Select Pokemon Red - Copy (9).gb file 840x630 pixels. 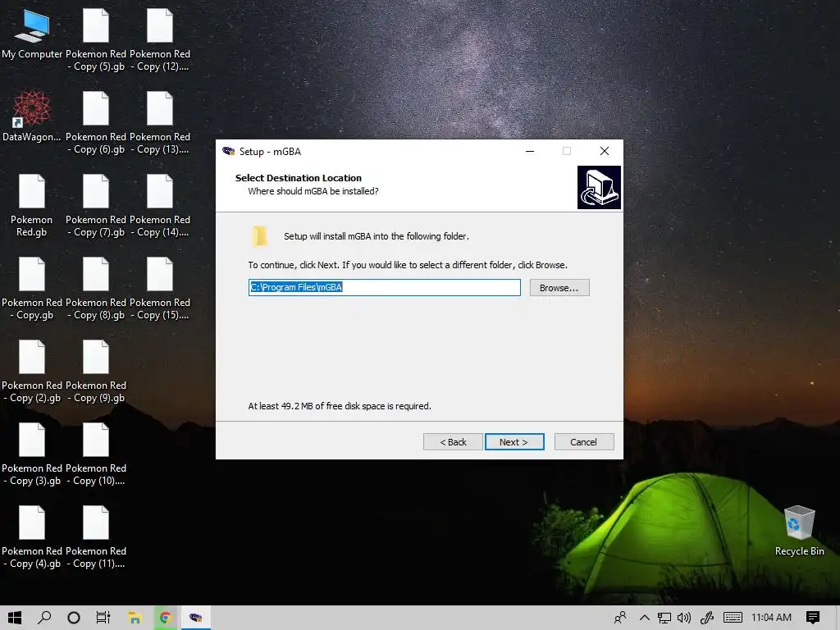tap(96, 372)
